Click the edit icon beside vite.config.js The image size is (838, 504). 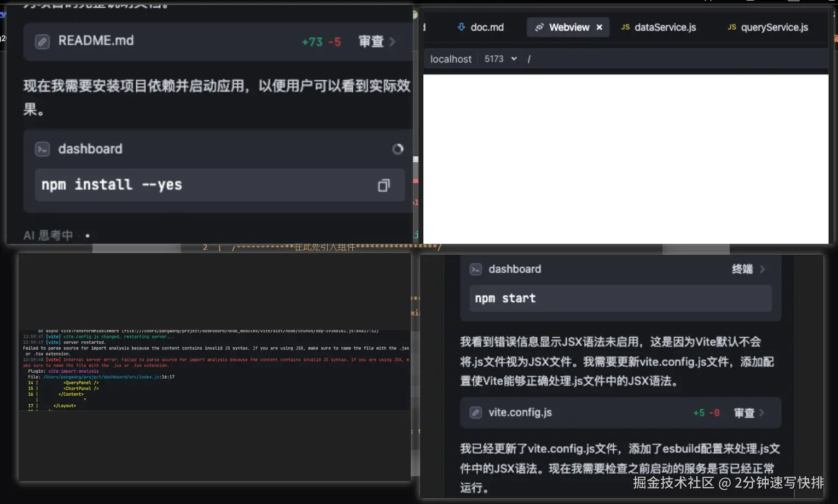(x=476, y=413)
